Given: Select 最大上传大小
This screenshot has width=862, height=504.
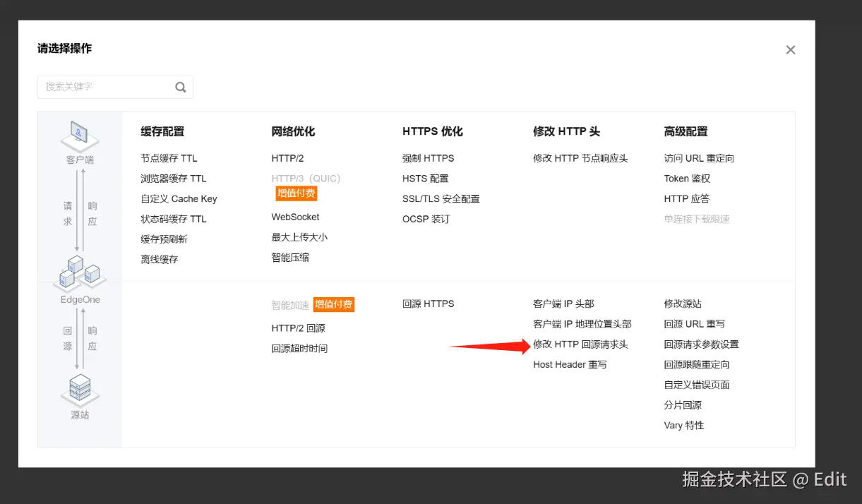Looking at the screenshot, I should pos(299,237).
